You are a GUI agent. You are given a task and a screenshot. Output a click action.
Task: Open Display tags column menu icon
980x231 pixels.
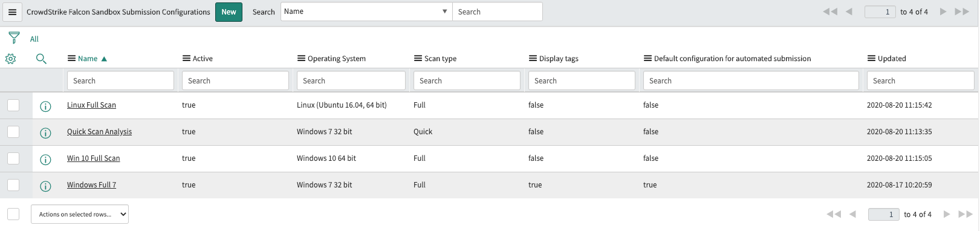[x=533, y=59]
